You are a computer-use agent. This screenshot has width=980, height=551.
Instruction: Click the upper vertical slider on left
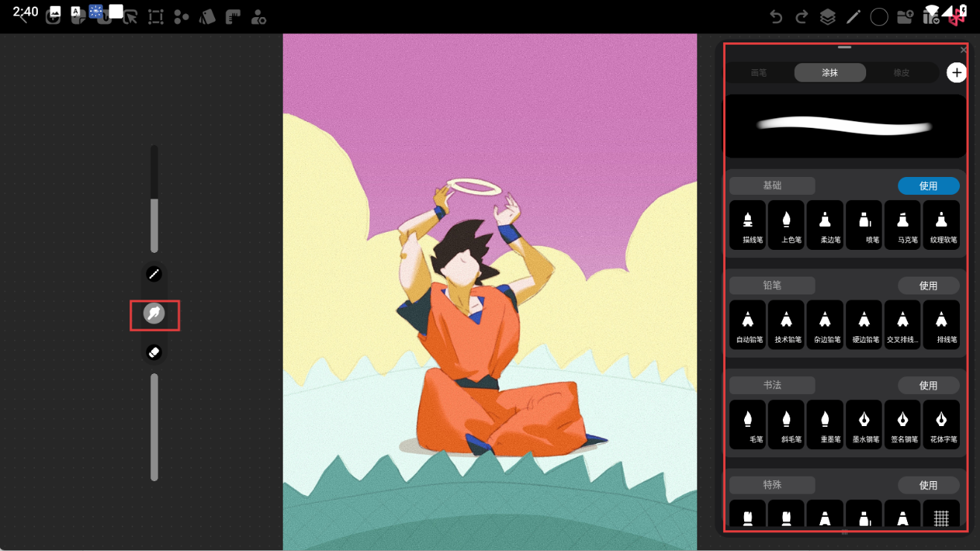(x=154, y=199)
